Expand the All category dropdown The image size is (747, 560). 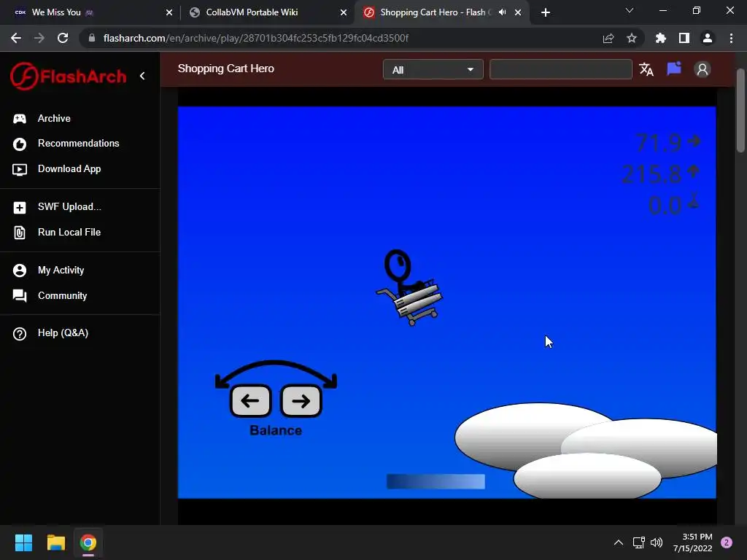(433, 69)
